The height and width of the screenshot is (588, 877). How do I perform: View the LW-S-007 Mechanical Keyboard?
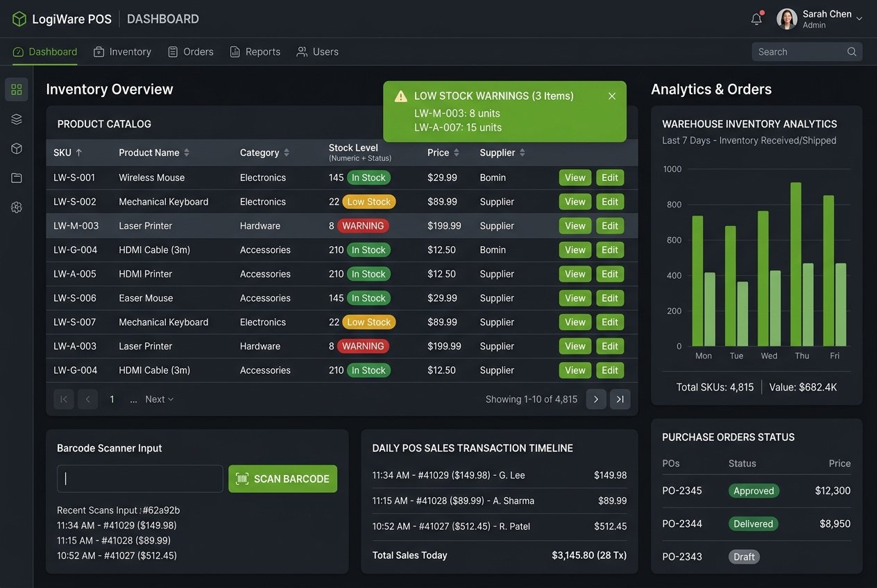point(575,322)
